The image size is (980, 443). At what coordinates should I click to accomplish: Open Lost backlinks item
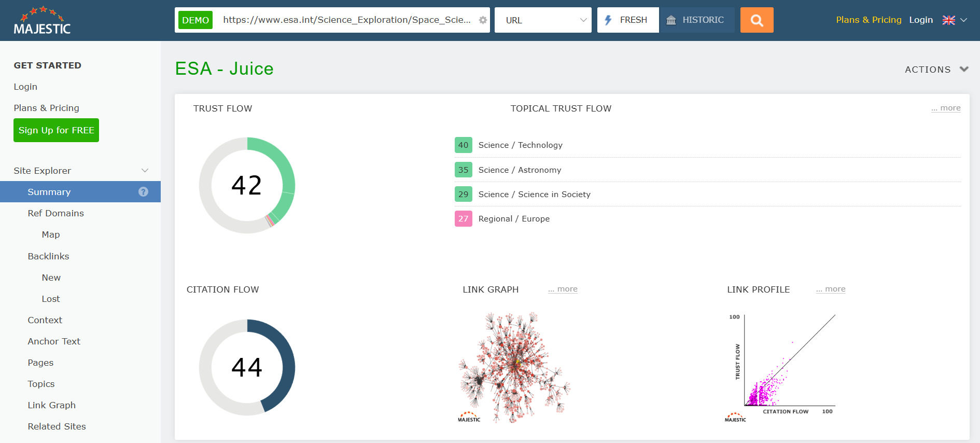[51, 299]
